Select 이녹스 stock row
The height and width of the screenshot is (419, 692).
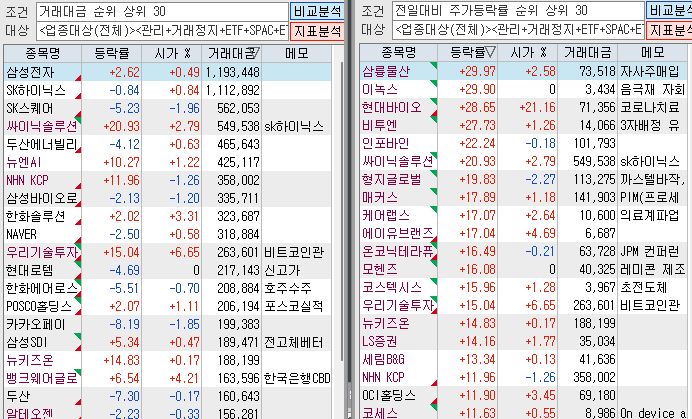pyautogui.click(x=523, y=89)
